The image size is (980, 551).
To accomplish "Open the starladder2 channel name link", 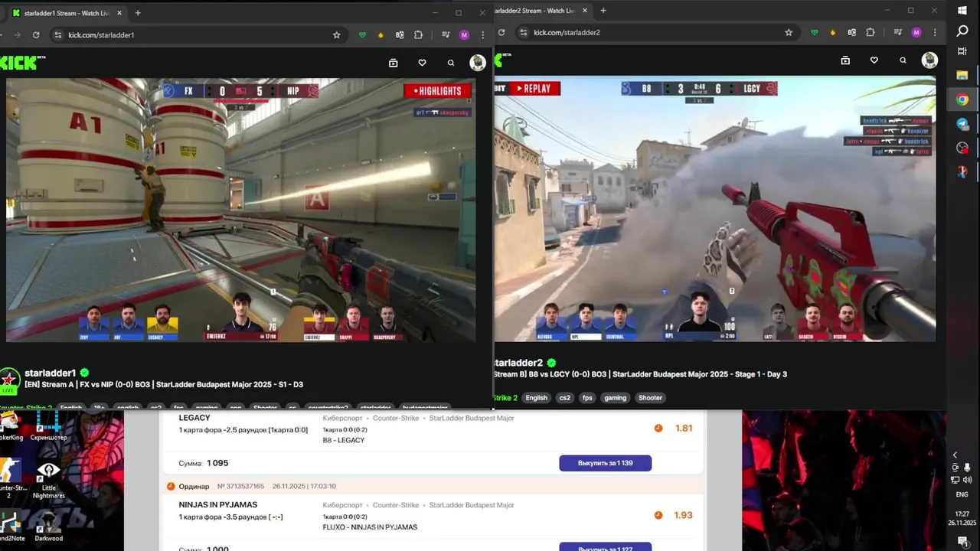I will coord(519,363).
